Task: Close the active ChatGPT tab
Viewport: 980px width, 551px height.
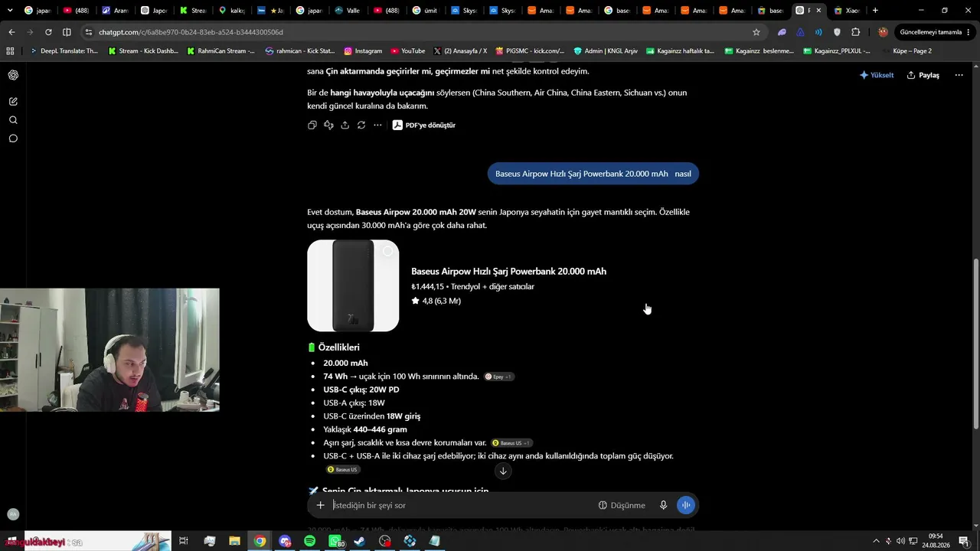Action: (818, 11)
